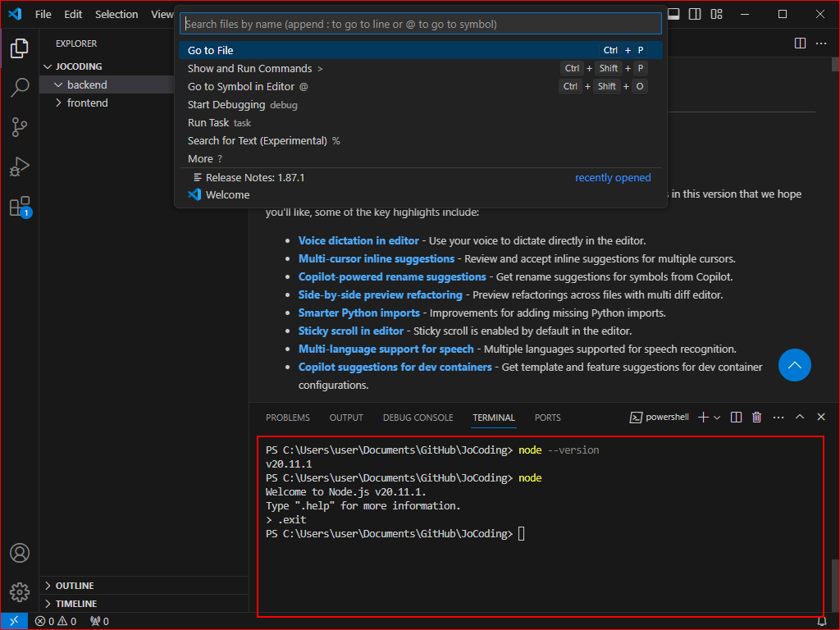Choose Show and Run Commands option
The image size is (840, 630).
click(421, 69)
